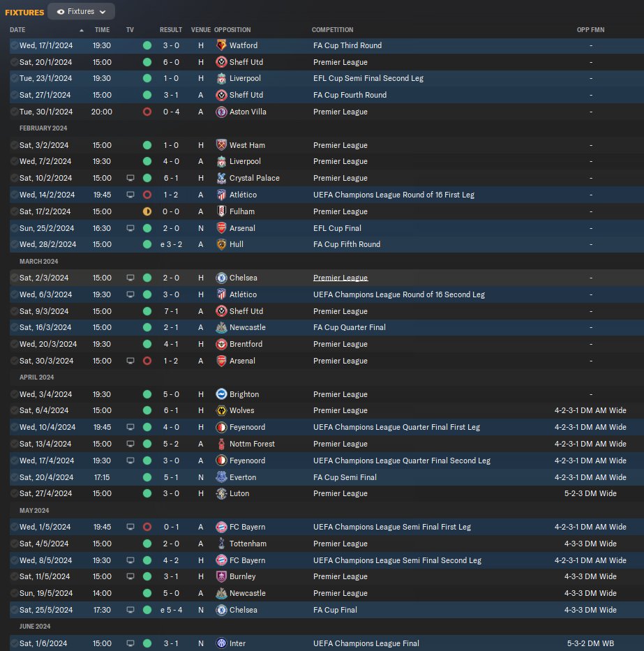The image size is (644, 651).
Task: Click the JUNE 2024 month header
Action: click(35, 626)
